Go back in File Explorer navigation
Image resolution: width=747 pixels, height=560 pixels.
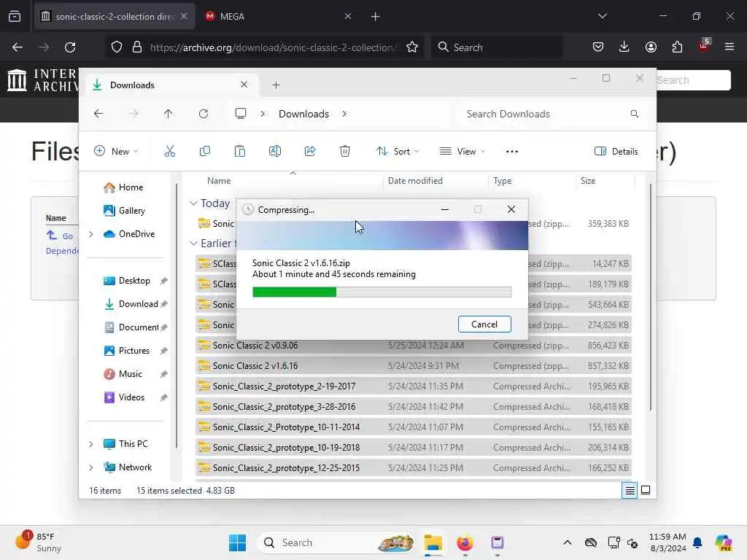98,114
